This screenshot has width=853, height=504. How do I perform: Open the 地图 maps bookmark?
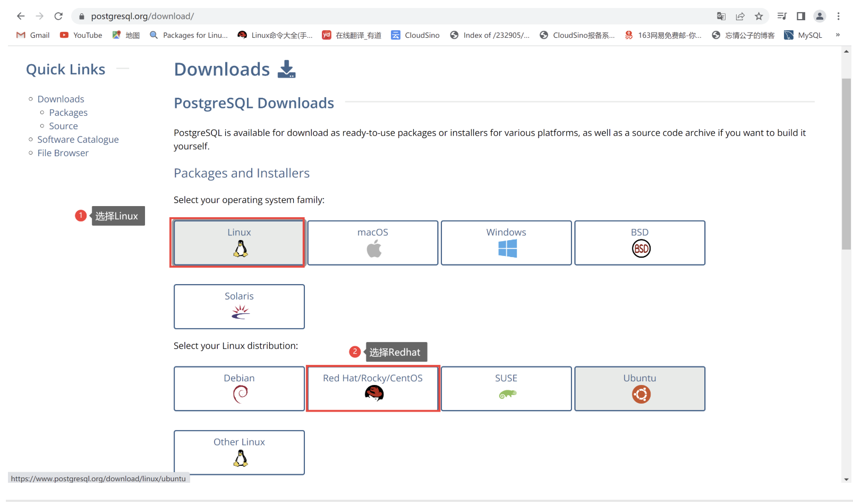pos(126,35)
